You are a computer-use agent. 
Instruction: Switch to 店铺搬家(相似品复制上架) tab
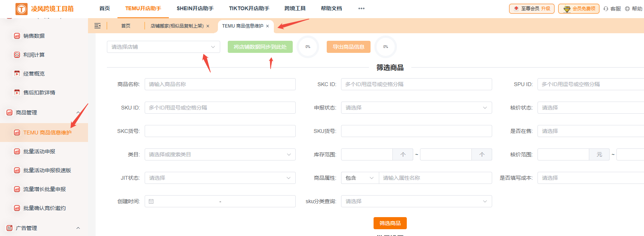(x=177, y=26)
